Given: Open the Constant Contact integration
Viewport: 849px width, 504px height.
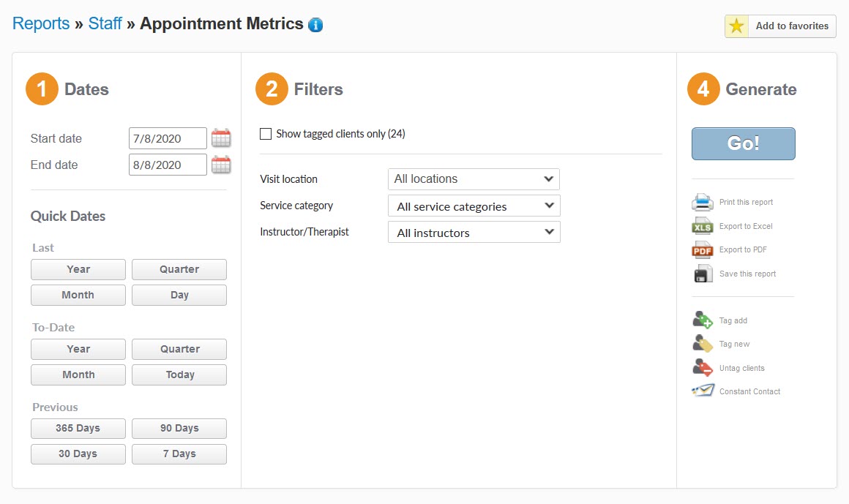Looking at the screenshot, I should tap(702, 391).
